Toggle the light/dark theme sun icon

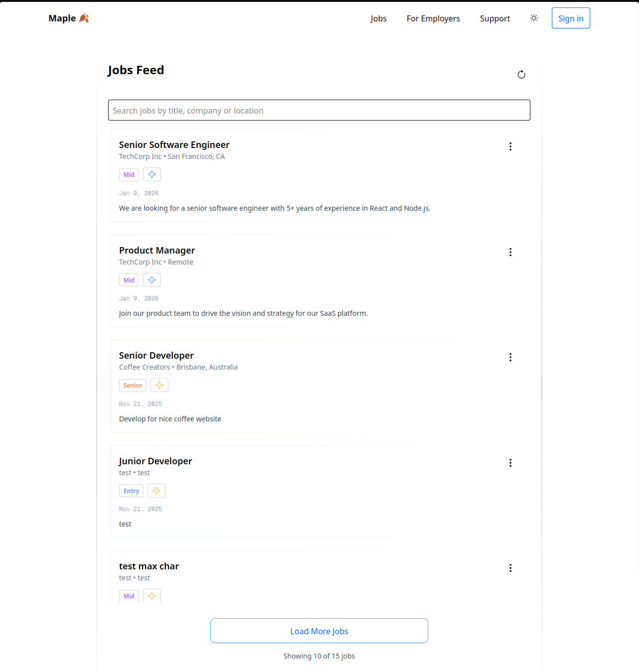click(x=534, y=18)
